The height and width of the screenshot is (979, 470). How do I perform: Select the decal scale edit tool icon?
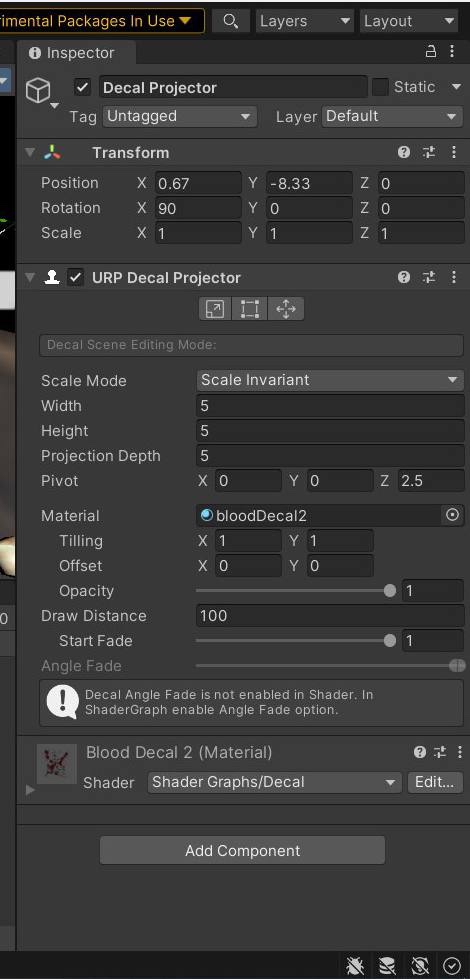click(x=215, y=308)
